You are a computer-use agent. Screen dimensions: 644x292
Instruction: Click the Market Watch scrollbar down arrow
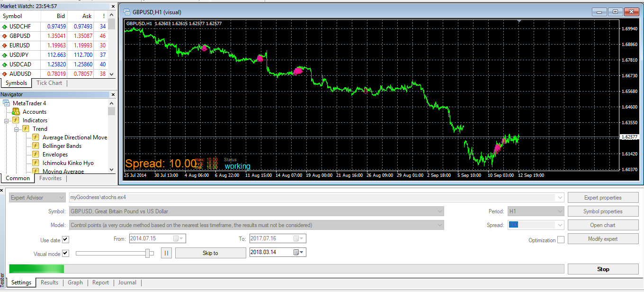click(x=112, y=74)
